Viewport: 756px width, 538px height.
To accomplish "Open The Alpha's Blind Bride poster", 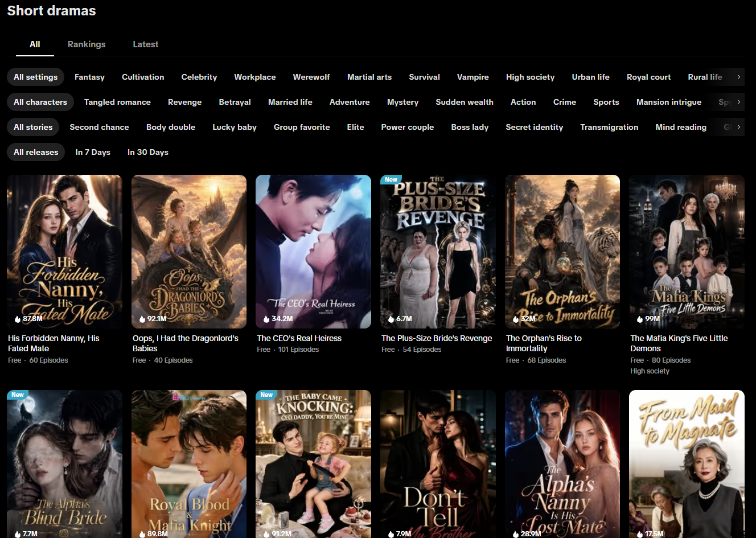I will click(64, 464).
